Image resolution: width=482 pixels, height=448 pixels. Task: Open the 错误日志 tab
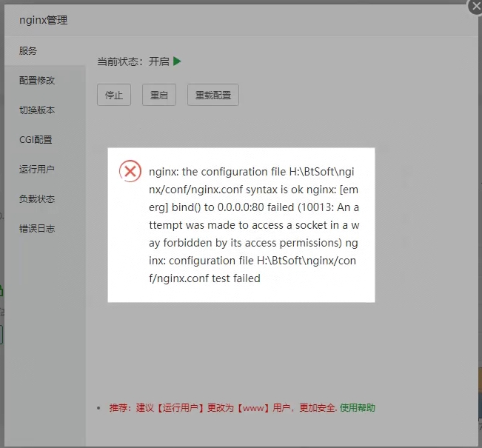[45, 229]
